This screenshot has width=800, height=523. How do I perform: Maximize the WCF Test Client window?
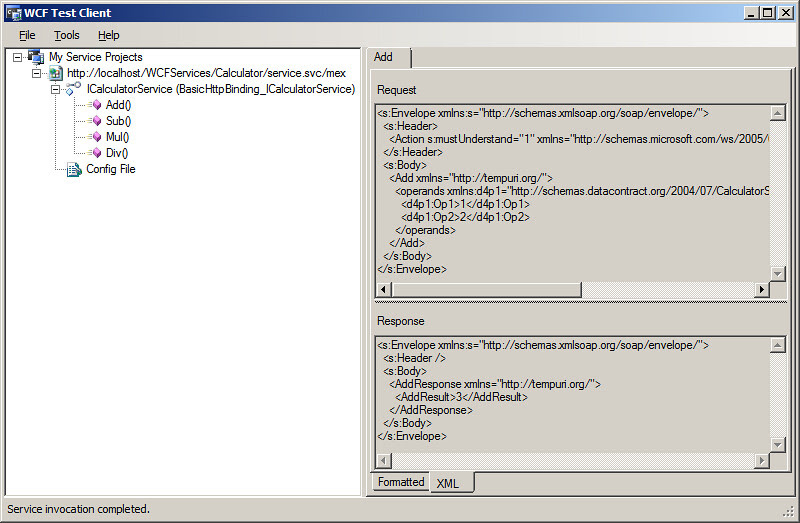click(x=767, y=13)
